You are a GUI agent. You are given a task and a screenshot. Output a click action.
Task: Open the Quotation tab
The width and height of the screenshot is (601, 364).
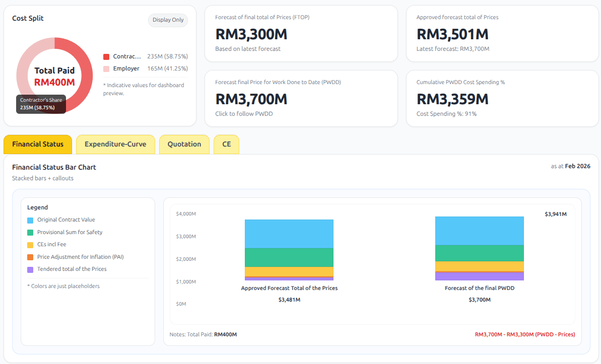(x=184, y=144)
